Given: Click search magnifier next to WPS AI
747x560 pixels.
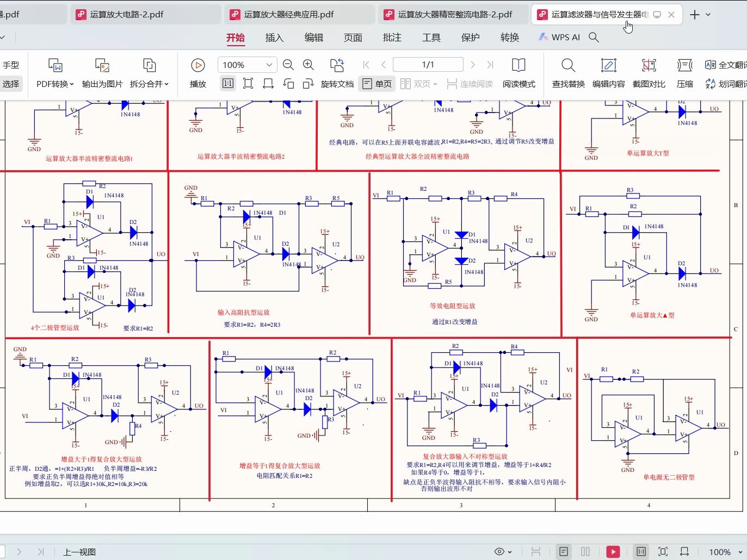Looking at the screenshot, I should (x=594, y=37).
